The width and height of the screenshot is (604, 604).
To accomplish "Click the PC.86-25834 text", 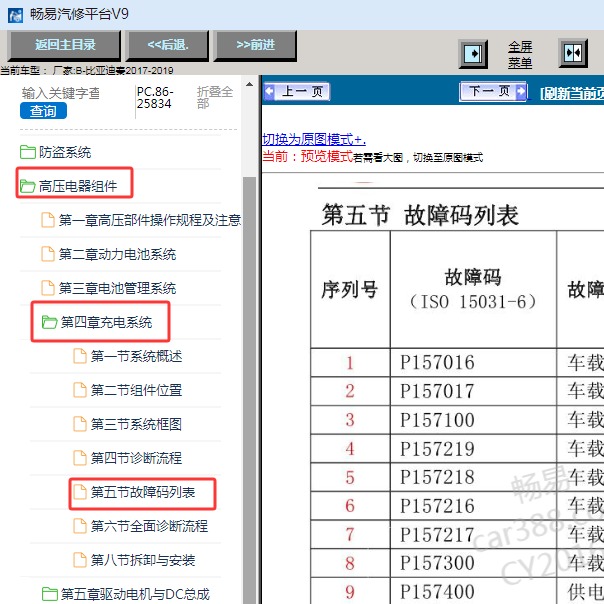I will pos(155,97).
